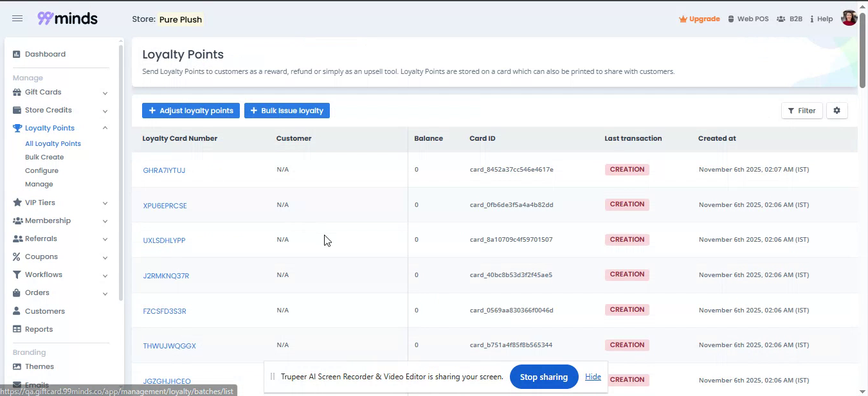
Task: Open the hamburger menu icon
Action: point(17,19)
